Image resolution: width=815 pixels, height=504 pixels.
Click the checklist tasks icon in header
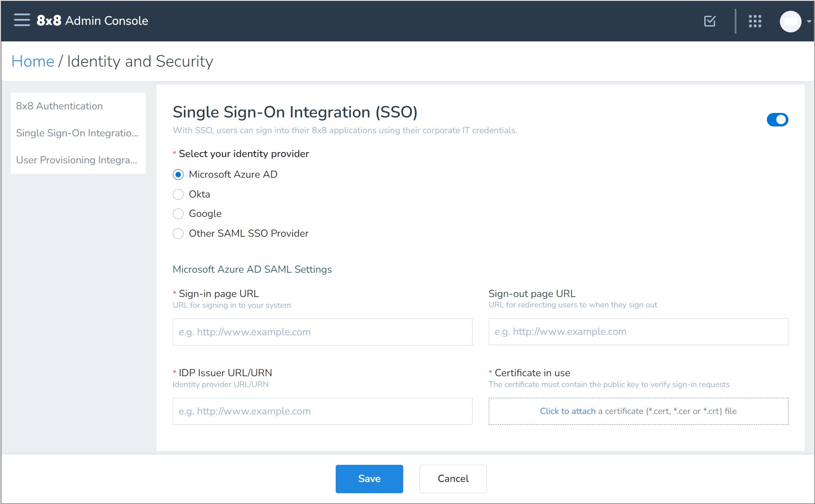pos(710,21)
